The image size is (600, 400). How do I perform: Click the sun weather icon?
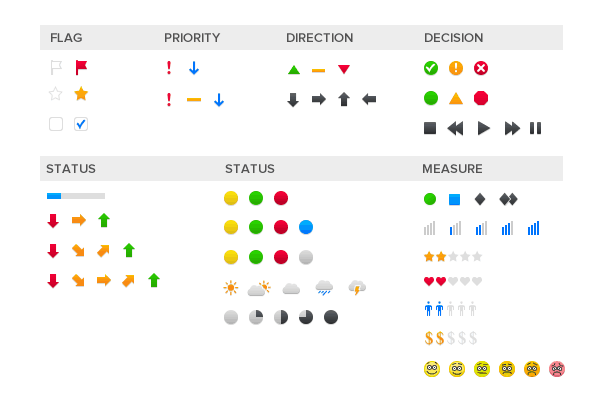pyautogui.click(x=232, y=288)
